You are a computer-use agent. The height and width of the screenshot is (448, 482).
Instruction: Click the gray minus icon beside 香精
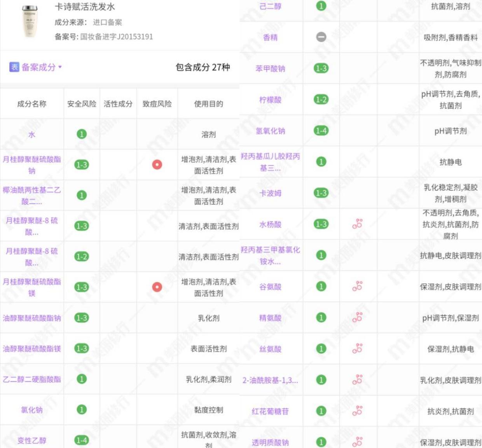321,38
